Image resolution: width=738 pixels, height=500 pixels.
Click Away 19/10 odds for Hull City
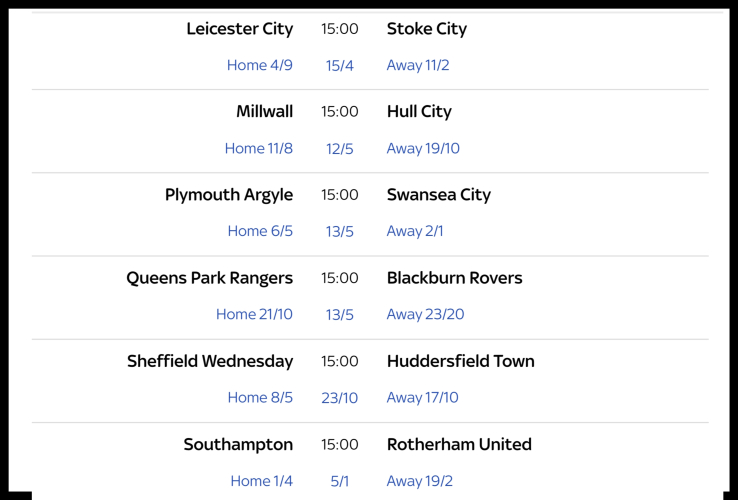423,149
